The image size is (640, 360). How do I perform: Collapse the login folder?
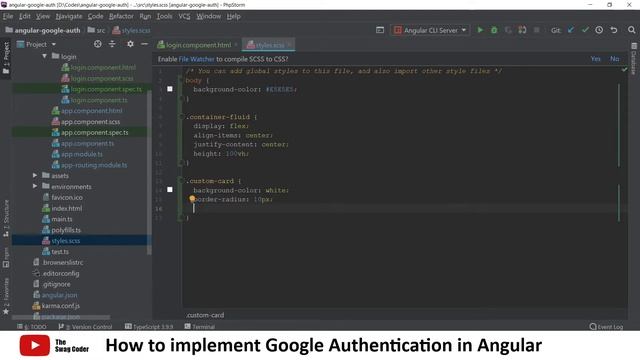click(44, 56)
